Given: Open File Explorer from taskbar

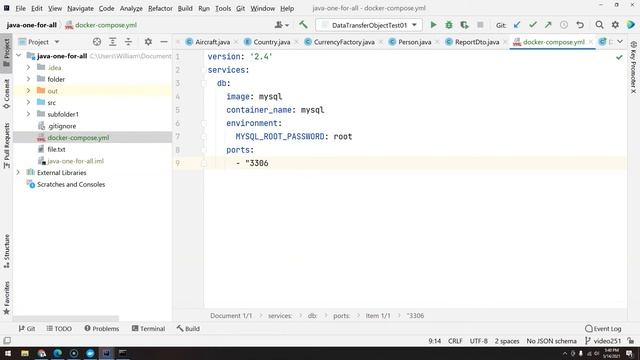Looking at the screenshot, I should pos(24,353).
